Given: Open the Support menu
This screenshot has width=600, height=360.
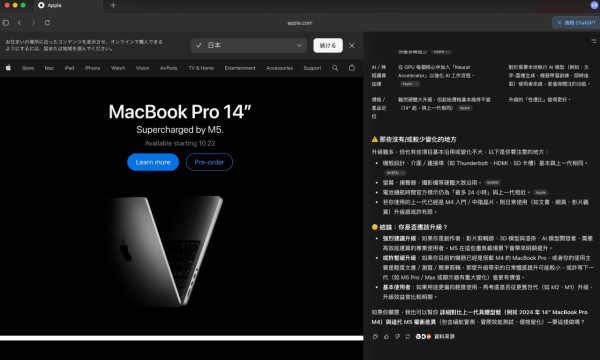Looking at the screenshot, I should click(312, 68).
